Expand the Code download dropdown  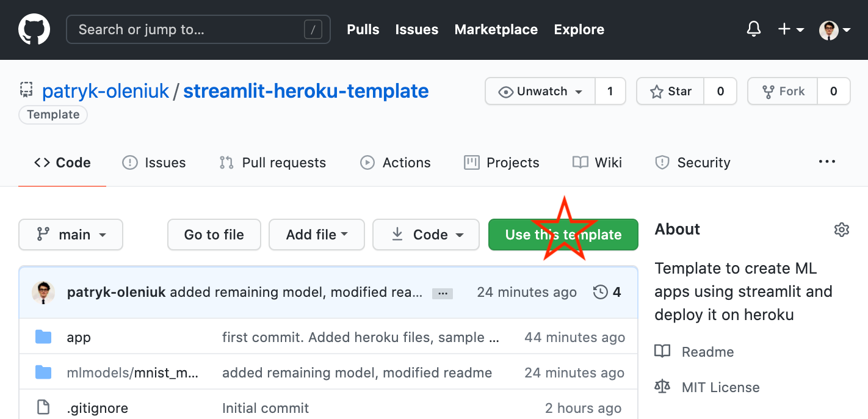click(425, 235)
